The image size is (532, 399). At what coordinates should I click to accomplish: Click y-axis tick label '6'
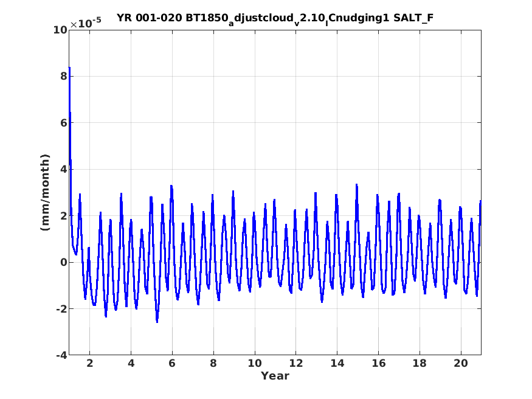64,123
